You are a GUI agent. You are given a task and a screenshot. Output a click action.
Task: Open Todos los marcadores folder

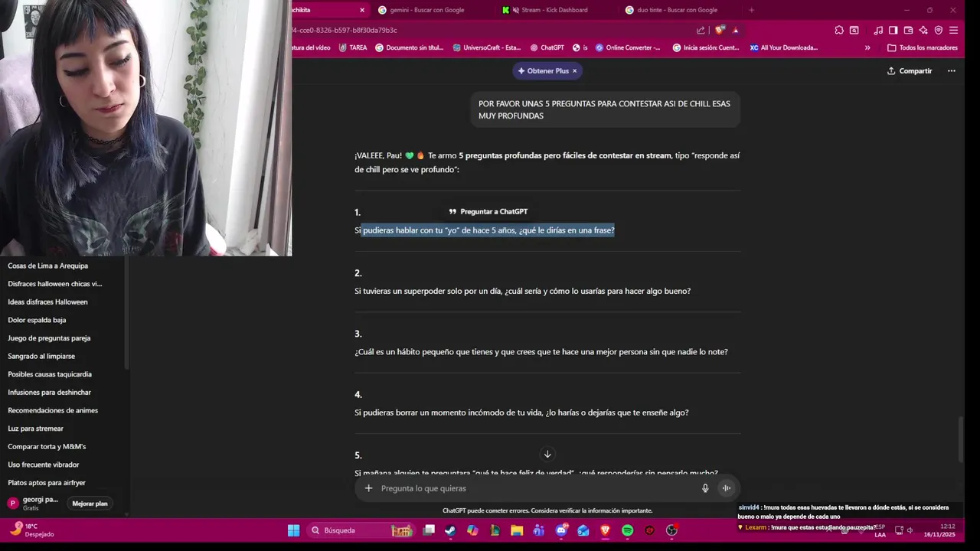click(x=923, y=47)
